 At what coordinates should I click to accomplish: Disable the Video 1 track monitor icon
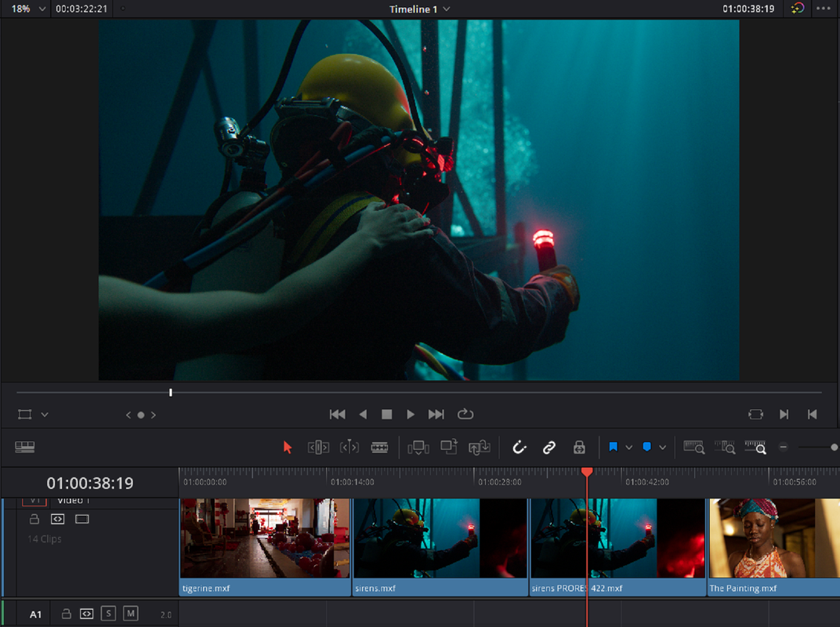coord(82,519)
